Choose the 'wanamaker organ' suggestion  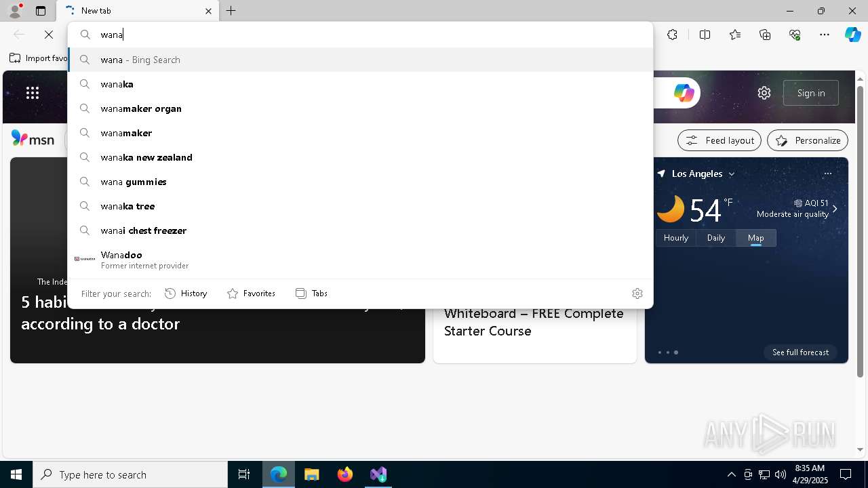[361, 108]
